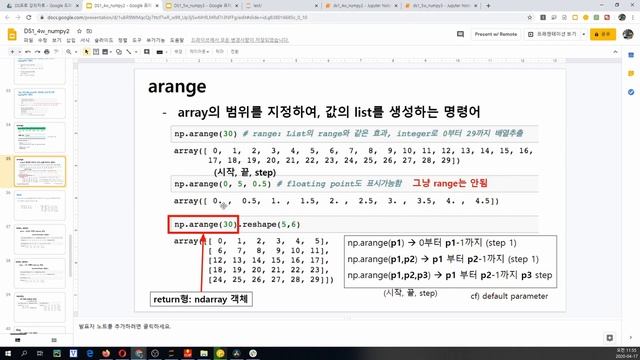
Task: Open the layout dropdown in toolbar
Action: [x=199, y=52]
